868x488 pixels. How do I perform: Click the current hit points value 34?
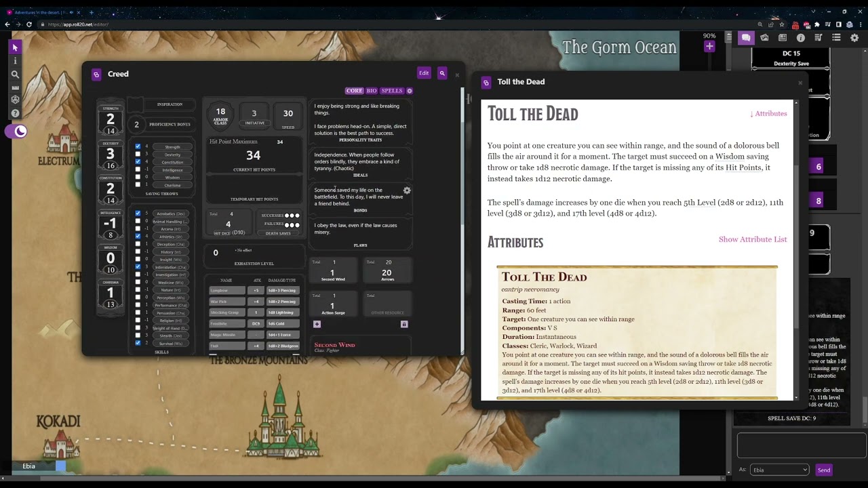254,155
